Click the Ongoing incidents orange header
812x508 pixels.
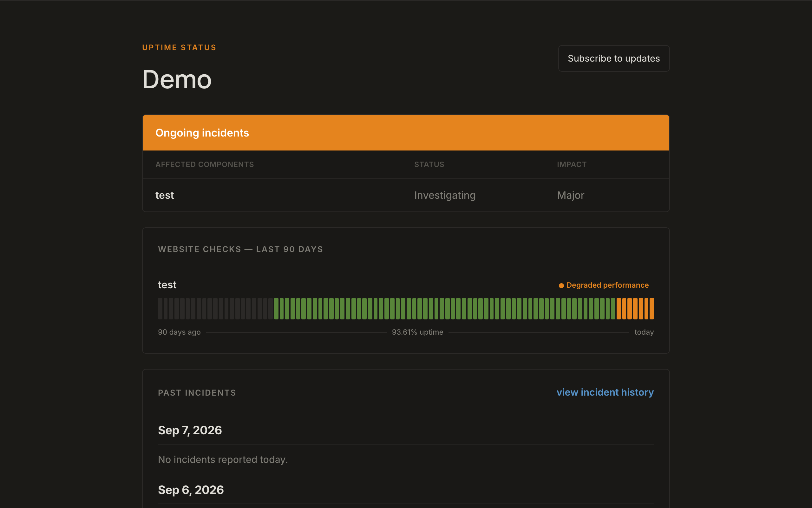coord(406,133)
